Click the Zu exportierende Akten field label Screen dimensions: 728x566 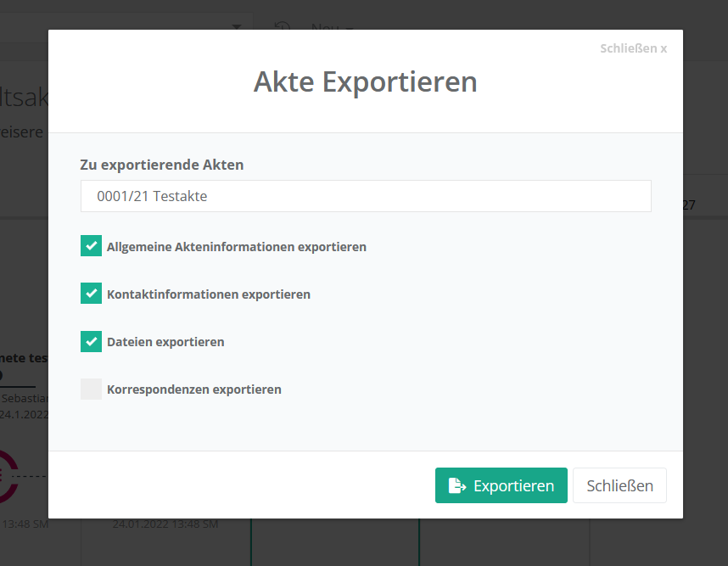(161, 165)
